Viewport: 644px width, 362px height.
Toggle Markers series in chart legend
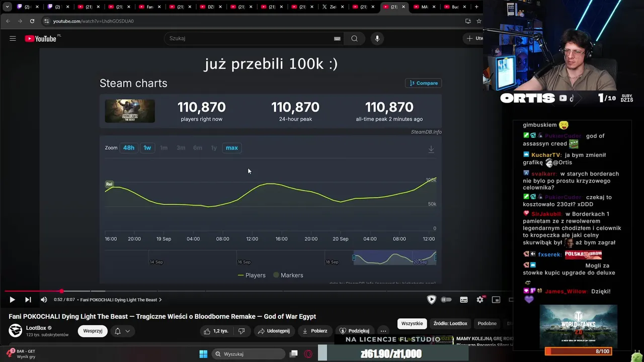pyautogui.click(x=288, y=275)
